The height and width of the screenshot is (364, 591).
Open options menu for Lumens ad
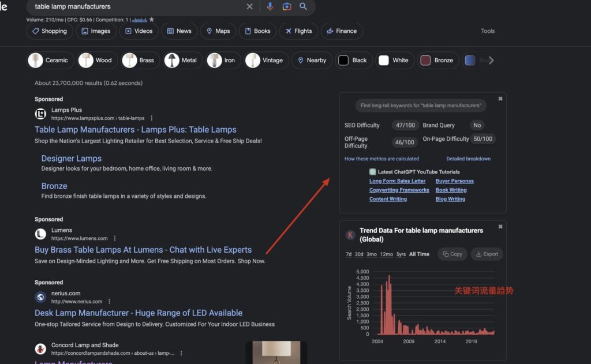(115, 238)
